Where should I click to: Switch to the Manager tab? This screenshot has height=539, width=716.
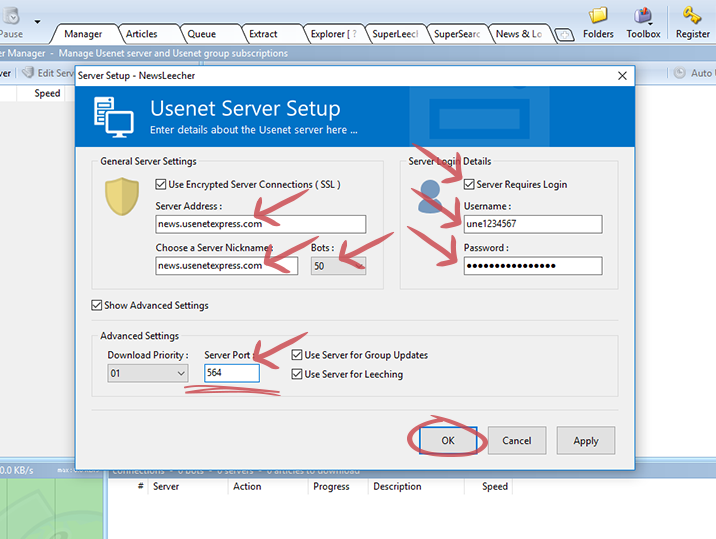pos(83,34)
